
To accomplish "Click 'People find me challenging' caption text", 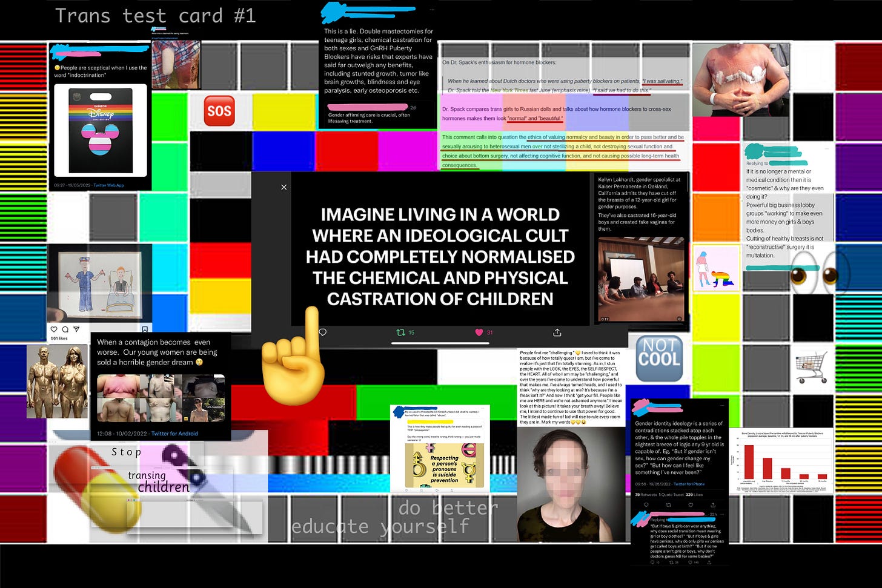I will coord(571,387).
